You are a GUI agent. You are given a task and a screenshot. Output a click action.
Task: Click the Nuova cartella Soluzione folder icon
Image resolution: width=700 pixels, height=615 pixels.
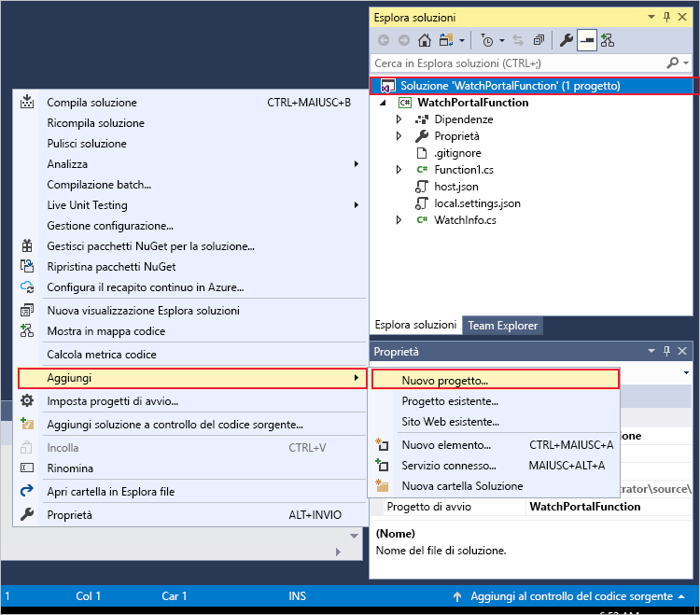click(382, 485)
